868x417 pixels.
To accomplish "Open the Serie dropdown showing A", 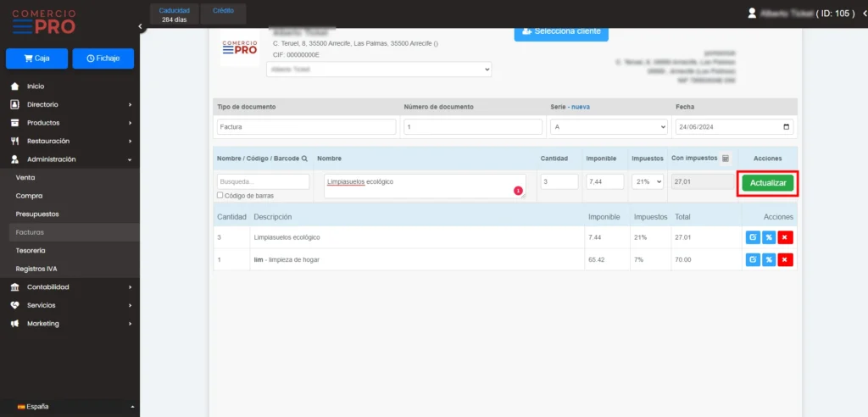I will pyautogui.click(x=609, y=127).
